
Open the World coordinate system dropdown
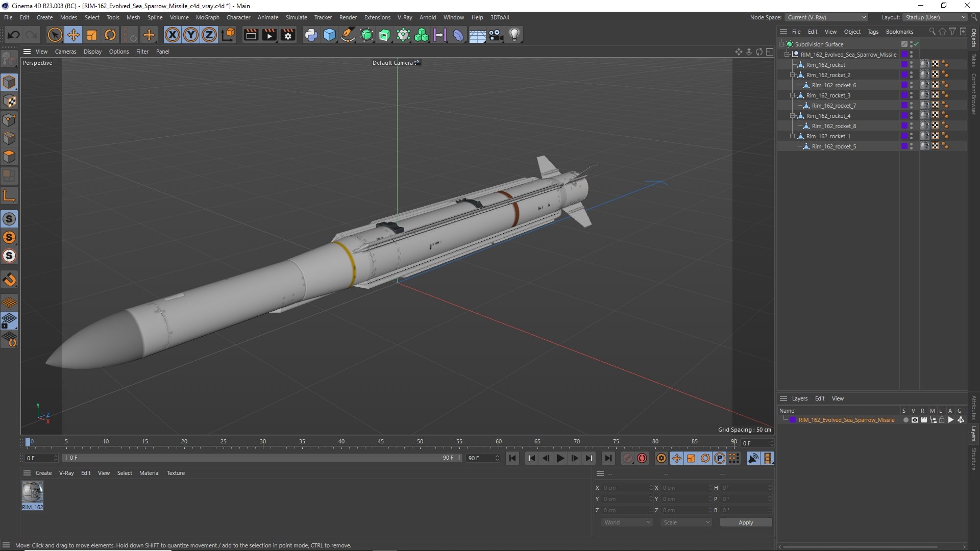(x=627, y=522)
